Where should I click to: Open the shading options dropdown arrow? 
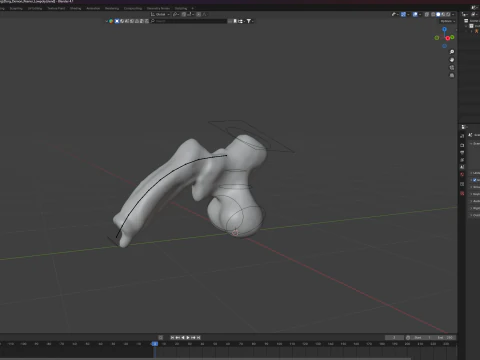pos(453,14)
